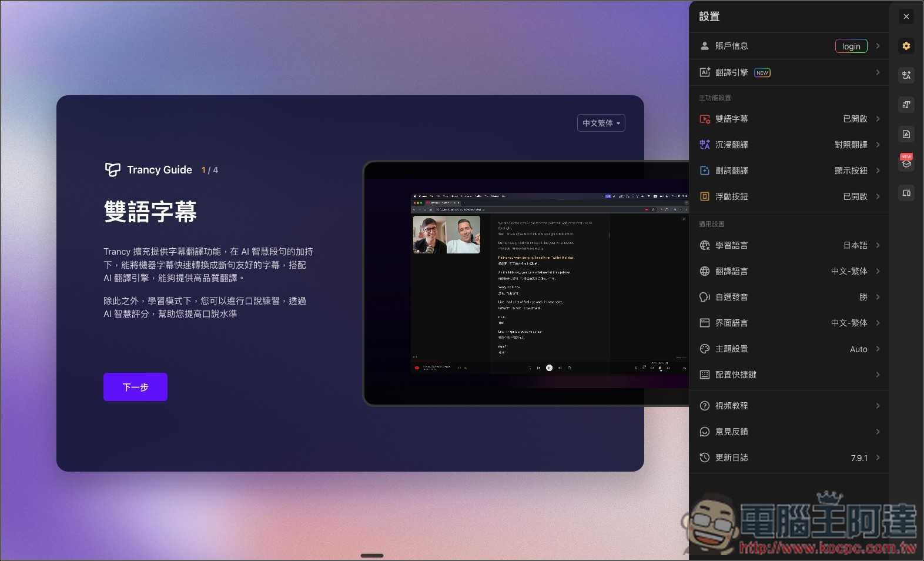
Task: Open the translate page icon in sidebar
Action: (x=906, y=75)
